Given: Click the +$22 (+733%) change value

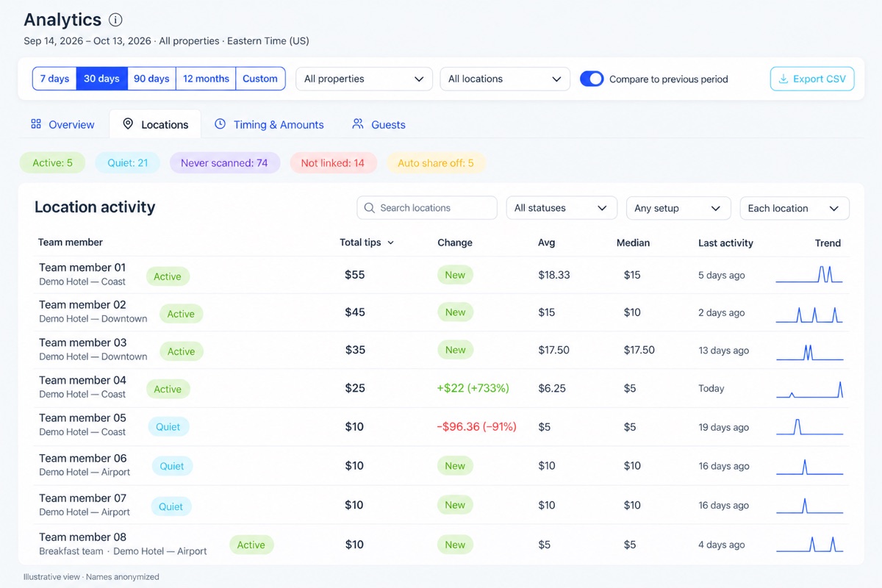Looking at the screenshot, I should click(x=473, y=388).
